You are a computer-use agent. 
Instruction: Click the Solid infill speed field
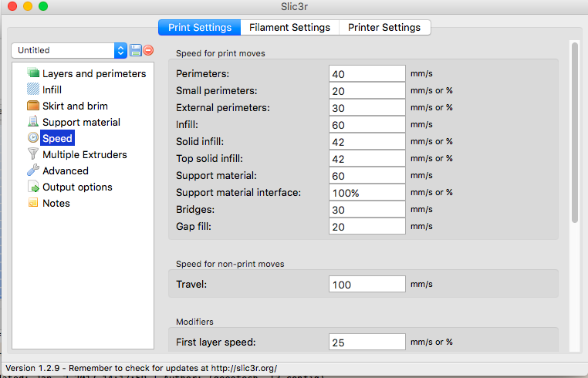click(367, 141)
